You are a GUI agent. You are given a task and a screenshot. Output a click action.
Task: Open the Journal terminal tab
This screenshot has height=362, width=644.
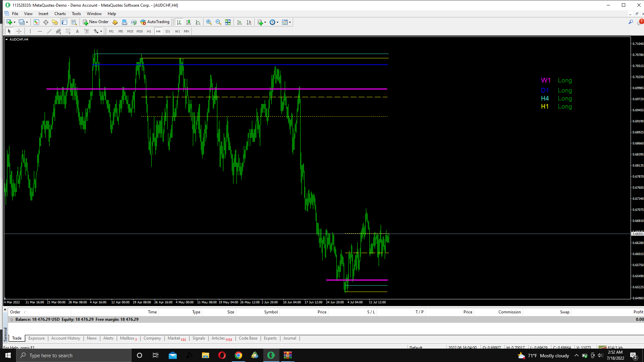[x=289, y=338]
